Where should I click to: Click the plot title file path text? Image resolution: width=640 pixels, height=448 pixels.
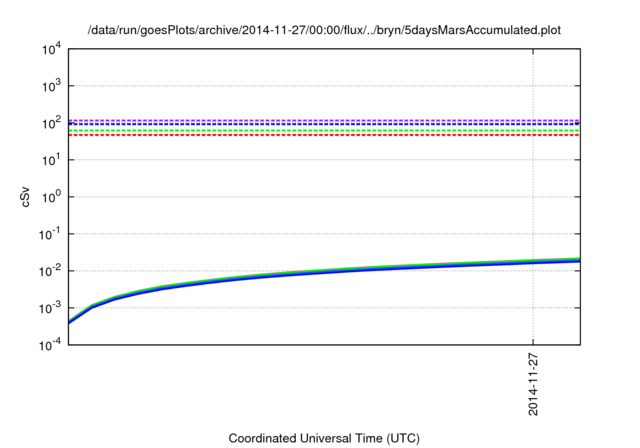coord(324,30)
